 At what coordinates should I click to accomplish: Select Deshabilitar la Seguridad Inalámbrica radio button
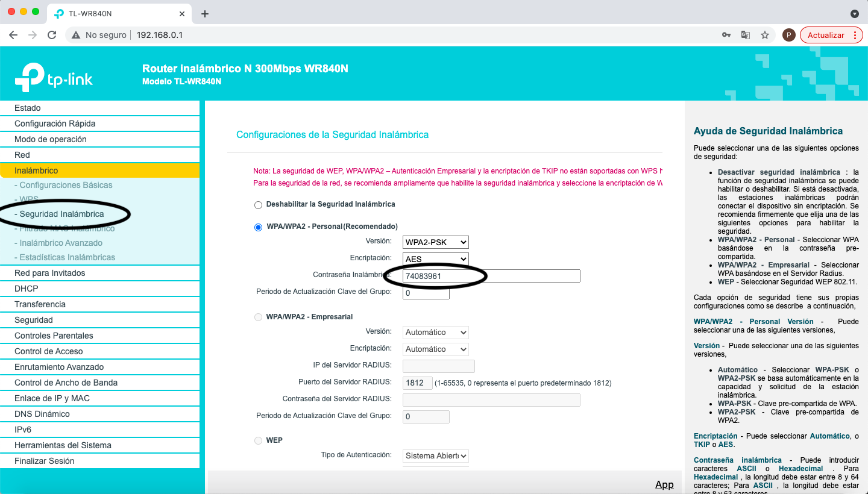(x=259, y=205)
